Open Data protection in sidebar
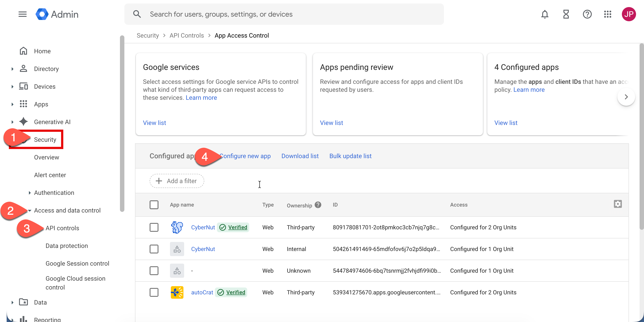The image size is (644, 322). (x=66, y=246)
